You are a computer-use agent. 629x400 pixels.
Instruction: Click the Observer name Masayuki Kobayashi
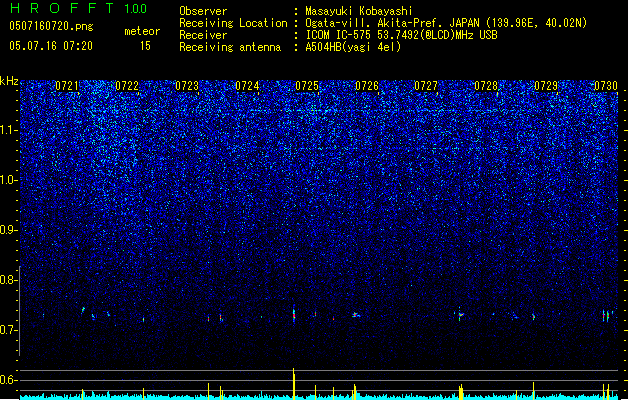[359, 11]
